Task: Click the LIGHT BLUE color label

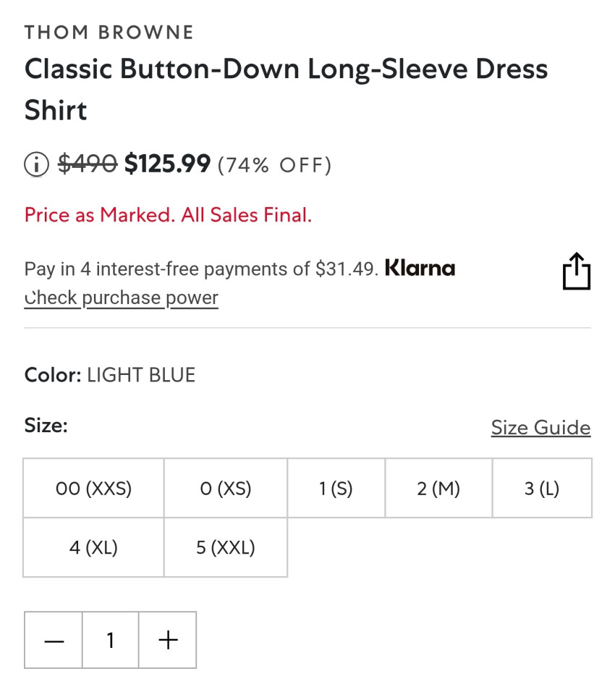Action: pyautogui.click(x=141, y=375)
